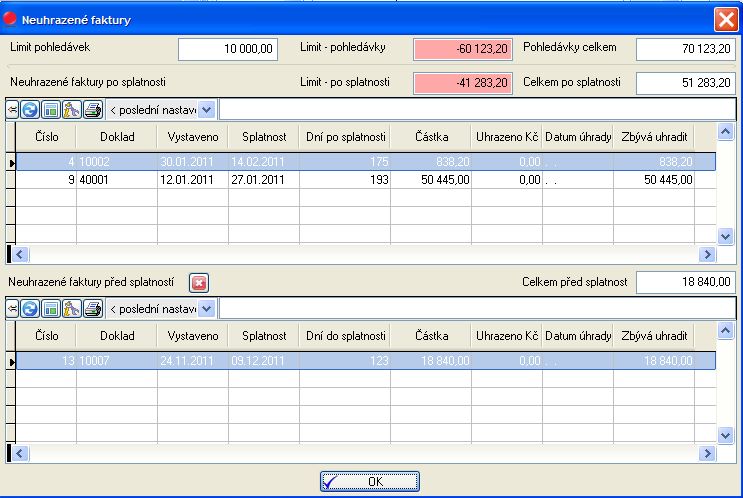The height and width of the screenshot is (498, 743).
Task: Click wizard figure icon in overdue invoices toolbar
Action: 71,109
